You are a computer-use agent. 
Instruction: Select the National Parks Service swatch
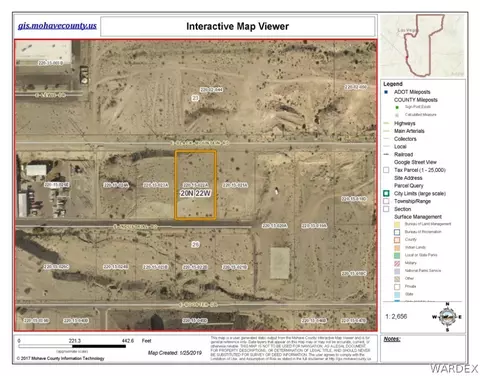click(397, 271)
